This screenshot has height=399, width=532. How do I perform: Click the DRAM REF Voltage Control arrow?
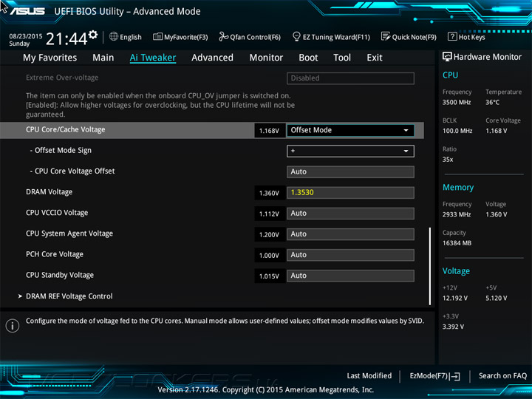click(20, 296)
